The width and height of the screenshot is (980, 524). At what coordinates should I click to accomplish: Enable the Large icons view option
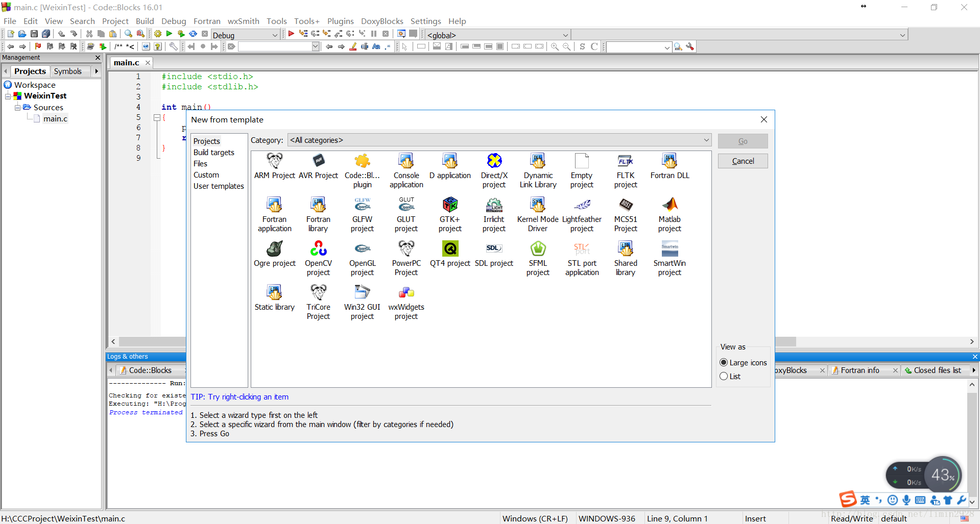[724, 362]
